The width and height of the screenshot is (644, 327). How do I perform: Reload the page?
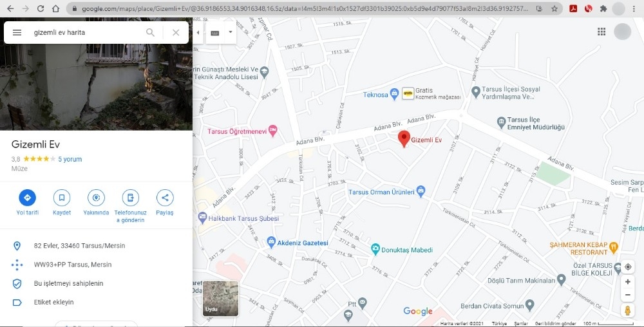[40, 8]
